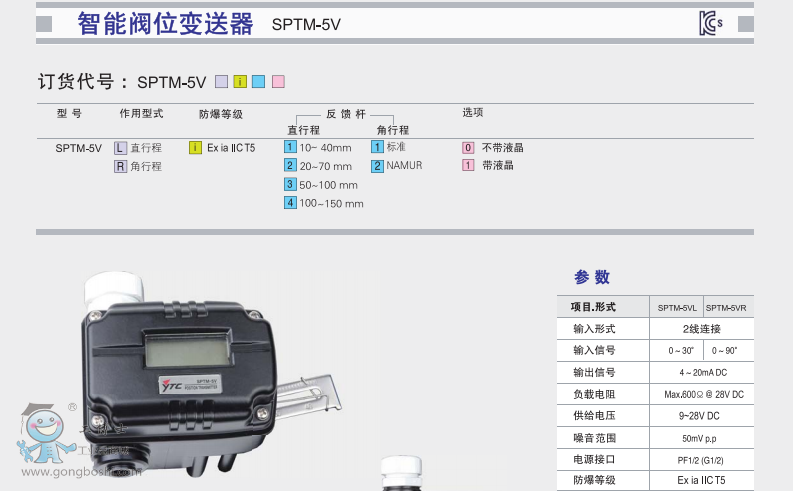The height and width of the screenshot is (491, 793).
Task: Click the 反馈杆 column header
Action: pos(345,114)
